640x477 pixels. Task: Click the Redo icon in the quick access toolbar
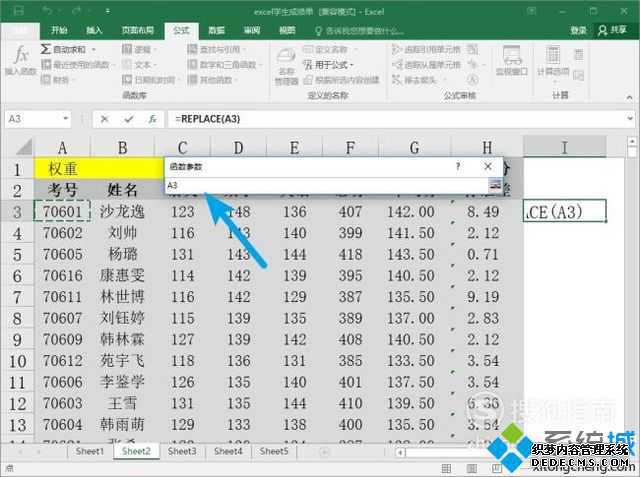(77, 11)
